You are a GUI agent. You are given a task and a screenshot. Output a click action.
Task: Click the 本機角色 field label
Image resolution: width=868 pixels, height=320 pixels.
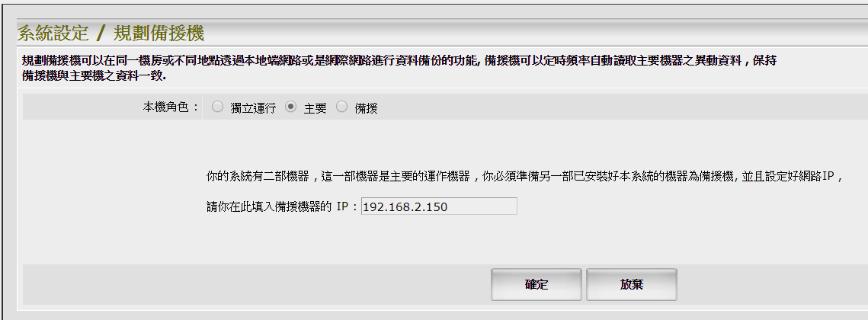click(x=171, y=107)
